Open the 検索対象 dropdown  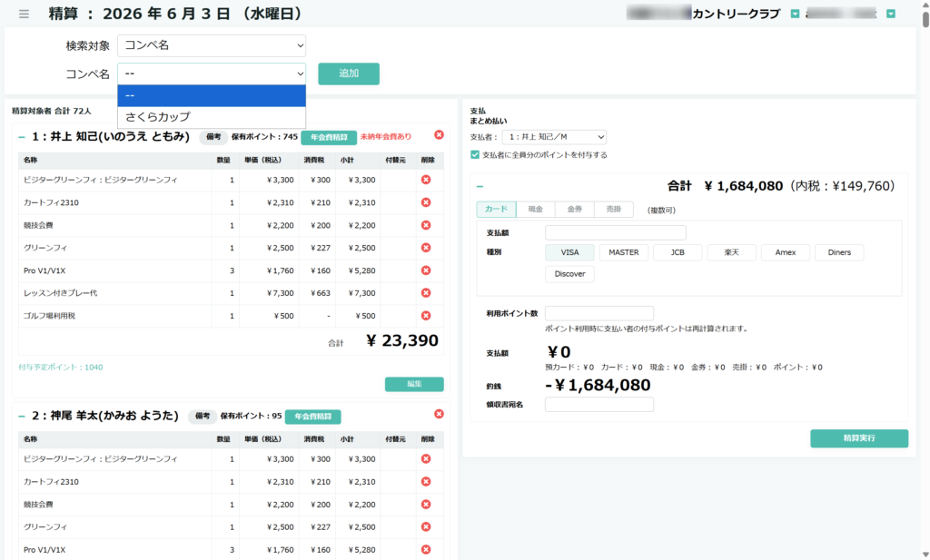[212, 45]
